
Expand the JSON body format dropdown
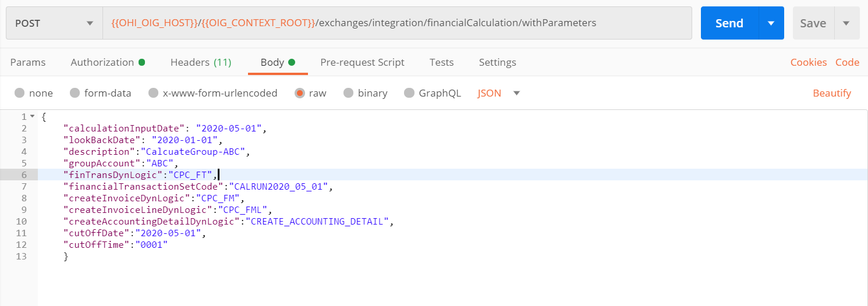516,93
